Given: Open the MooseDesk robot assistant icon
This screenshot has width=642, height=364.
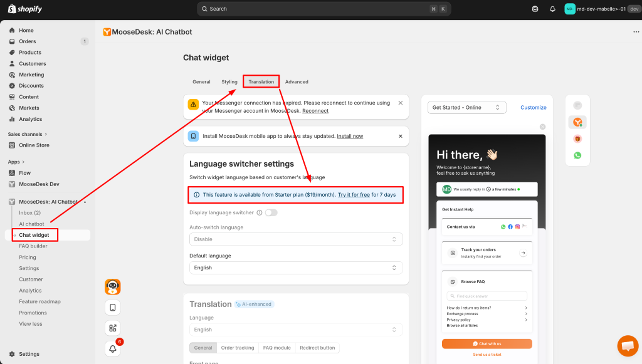Looking at the screenshot, I should [x=113, y=287].
